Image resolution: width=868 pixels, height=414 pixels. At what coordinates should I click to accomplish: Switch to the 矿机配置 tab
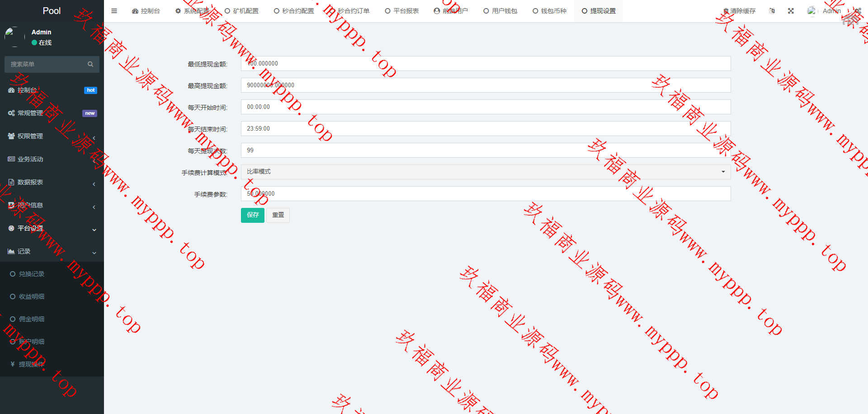(x=242, y=11)
